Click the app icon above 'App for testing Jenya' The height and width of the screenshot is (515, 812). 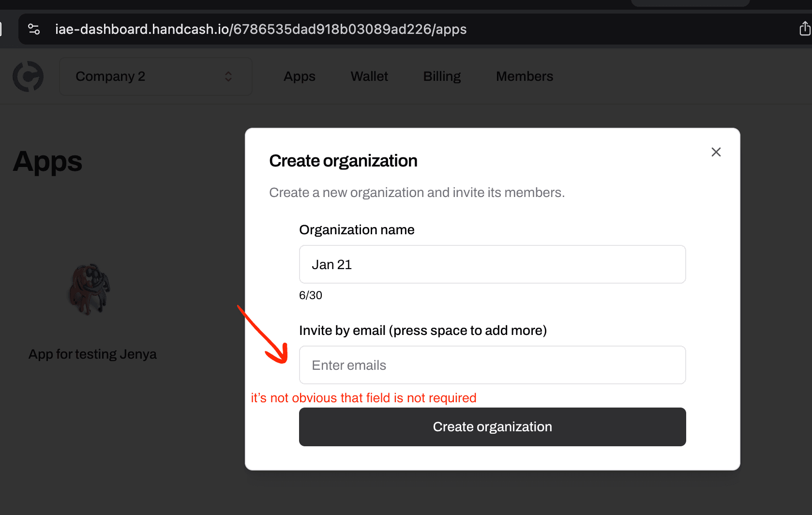coord(90,289)
